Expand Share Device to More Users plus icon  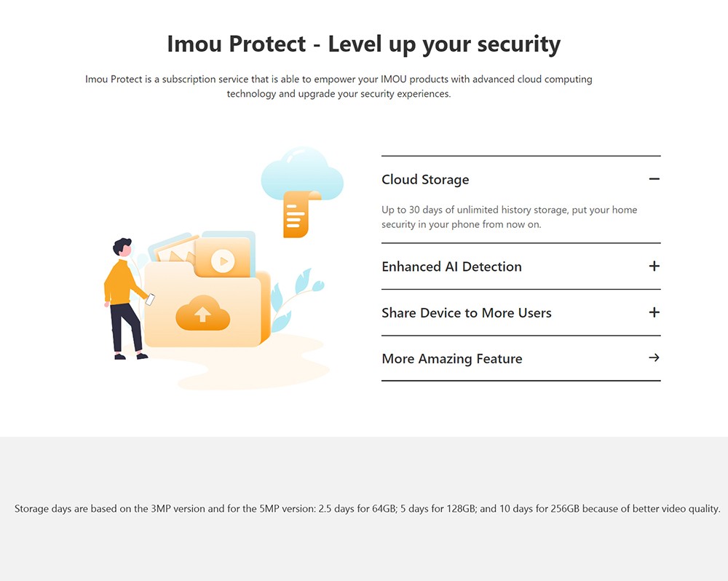654,312
